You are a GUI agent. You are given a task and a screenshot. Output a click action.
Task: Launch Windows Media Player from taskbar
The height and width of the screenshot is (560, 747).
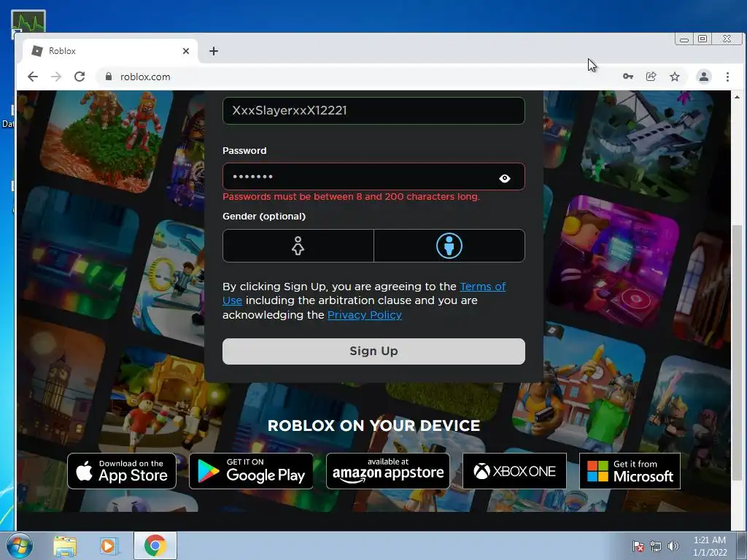[x=108, y=546]
